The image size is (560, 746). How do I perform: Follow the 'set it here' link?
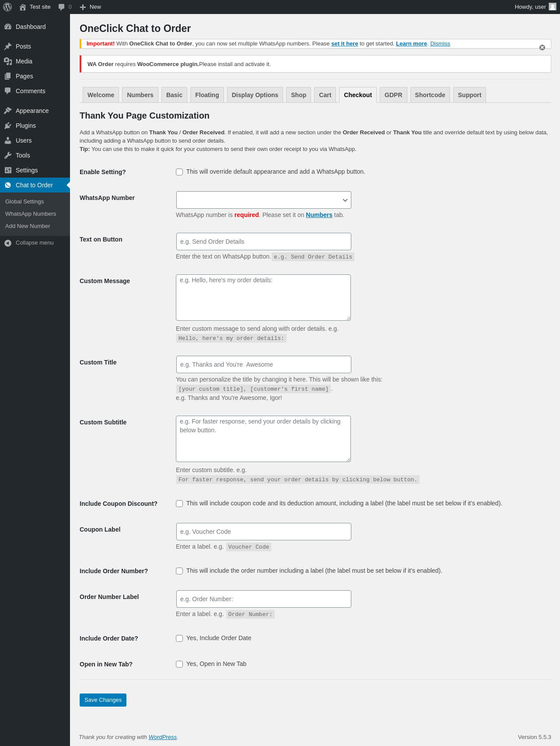[345, 44]
